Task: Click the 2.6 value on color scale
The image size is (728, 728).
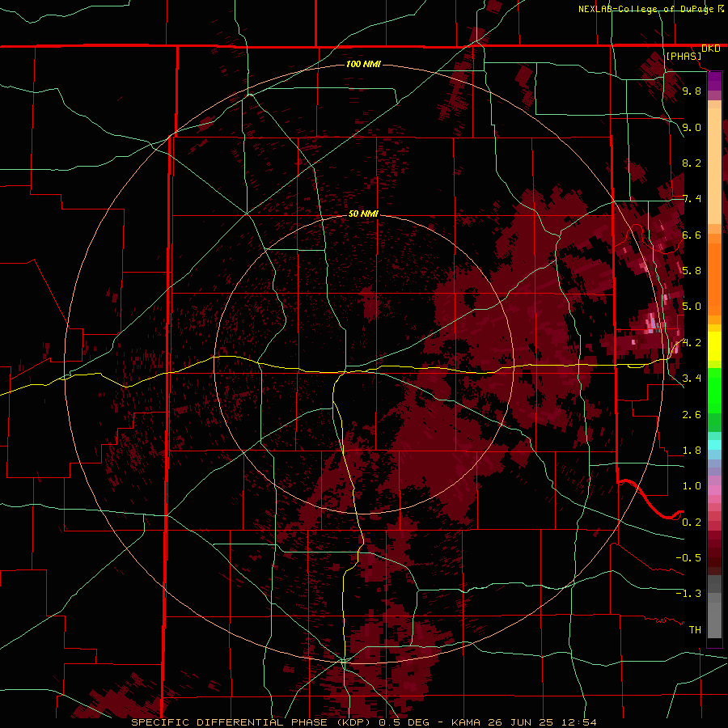Action: tap(692, 415)
